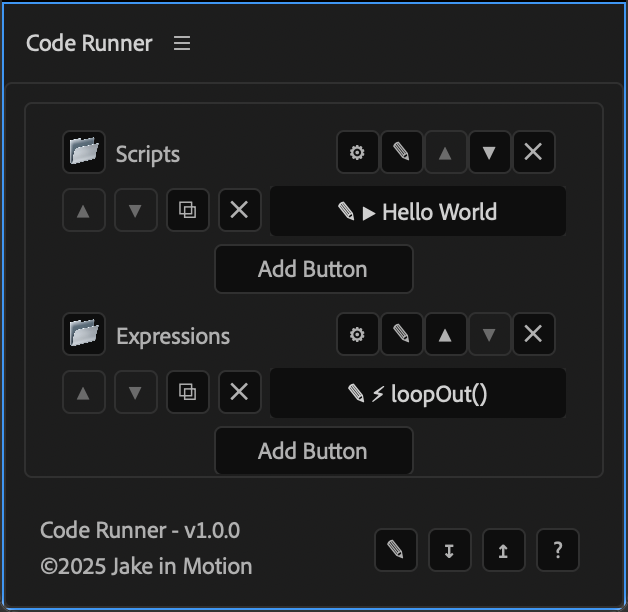628x612 pixels.
Task: Open settings gear for Scripts group
Action: (x=357, y=152)
